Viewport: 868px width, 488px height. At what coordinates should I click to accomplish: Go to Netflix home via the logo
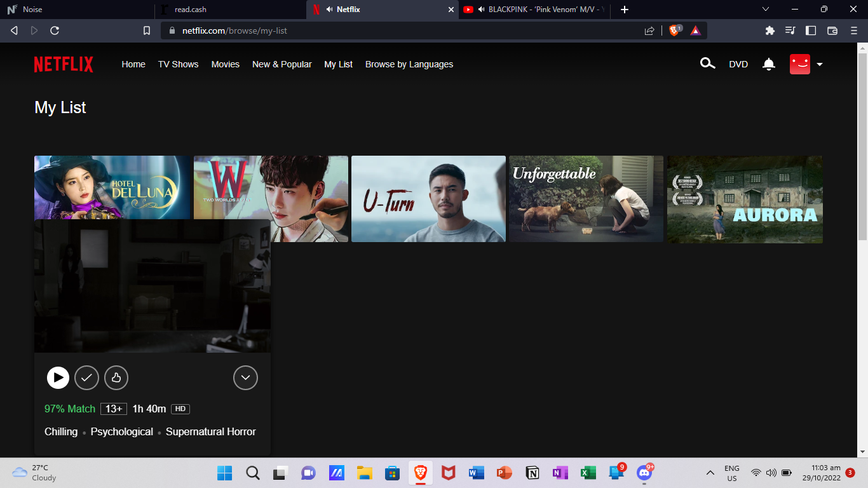tap(64, 64)
